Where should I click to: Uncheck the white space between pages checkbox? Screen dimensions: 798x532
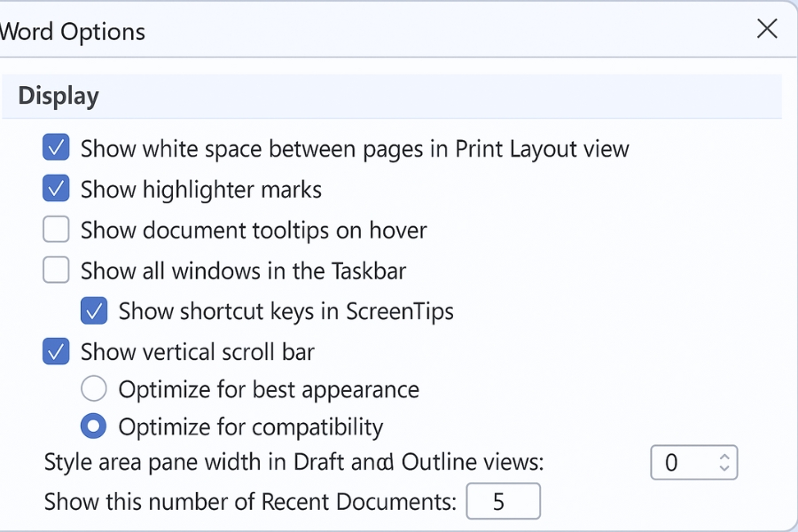(56, 148)
